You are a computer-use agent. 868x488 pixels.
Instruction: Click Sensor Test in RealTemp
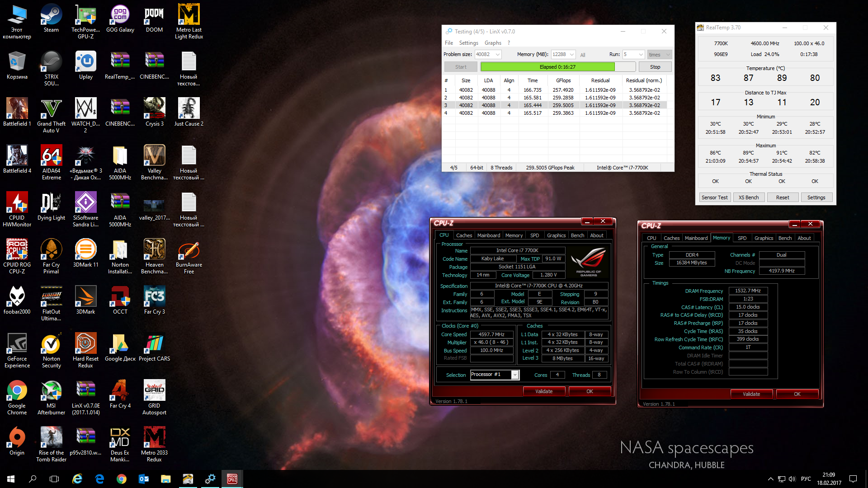pos(714,197)
